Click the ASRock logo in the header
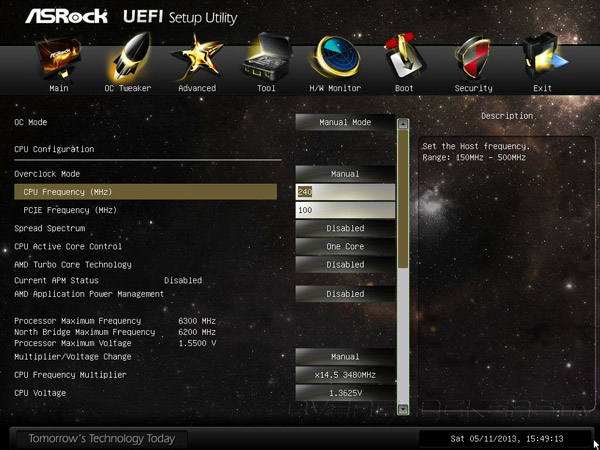 pos(66,17)
